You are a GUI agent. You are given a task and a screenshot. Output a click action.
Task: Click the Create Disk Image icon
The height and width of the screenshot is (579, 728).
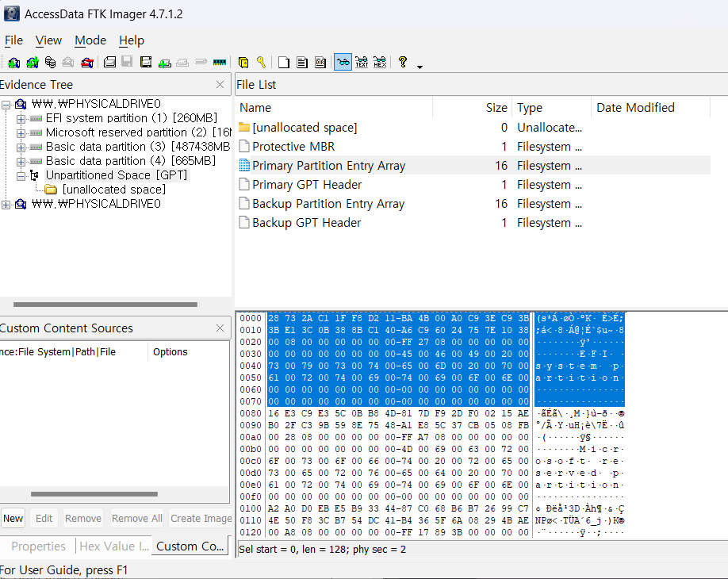(109, 62)
